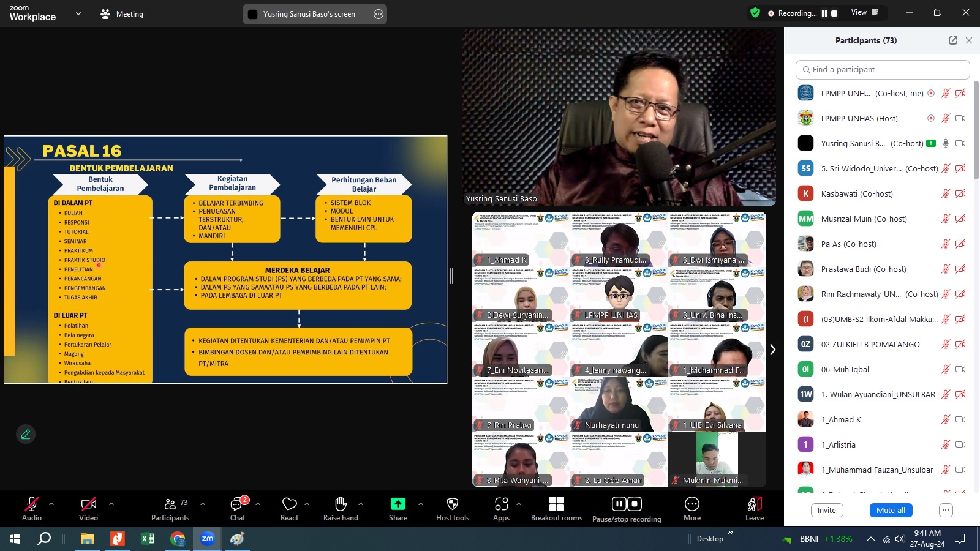Click the Raise hand icon

coord(341,504)
